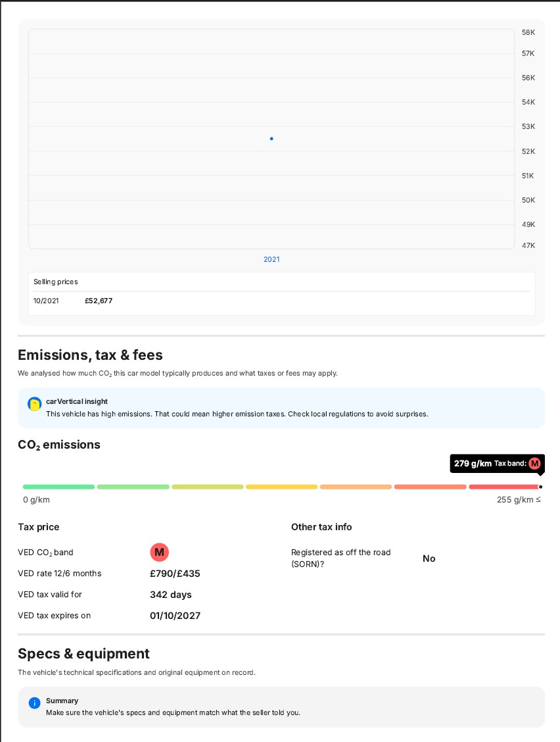Click the blue Summary info icon
Screen dimensions: 560x742
point(35,703)
